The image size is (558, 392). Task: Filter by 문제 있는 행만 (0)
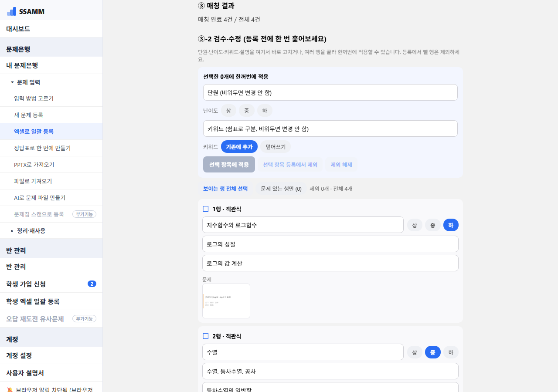[281, 189]
